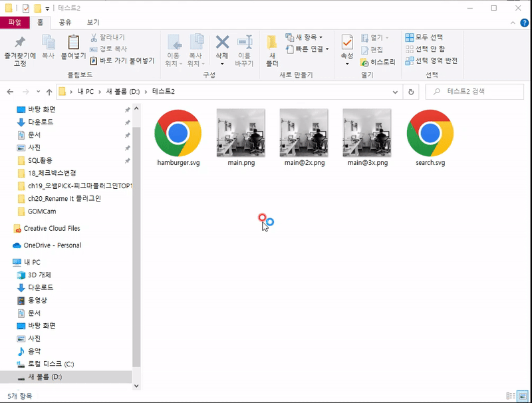Click the blue Help question mark icon

coord(524,23)
